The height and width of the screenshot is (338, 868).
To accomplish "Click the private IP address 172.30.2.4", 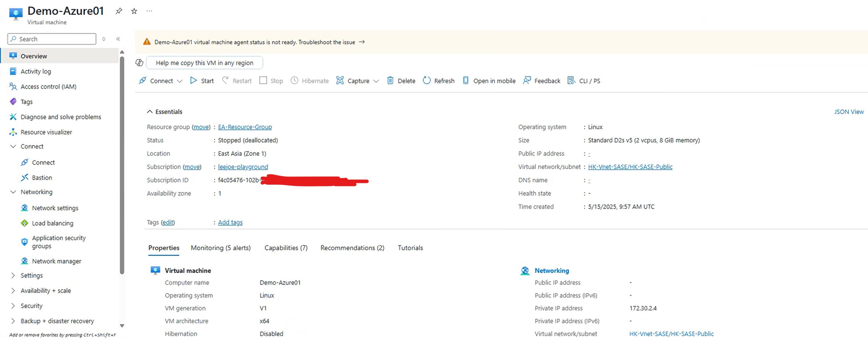I will pyautogui.click(x=643, y=308).
